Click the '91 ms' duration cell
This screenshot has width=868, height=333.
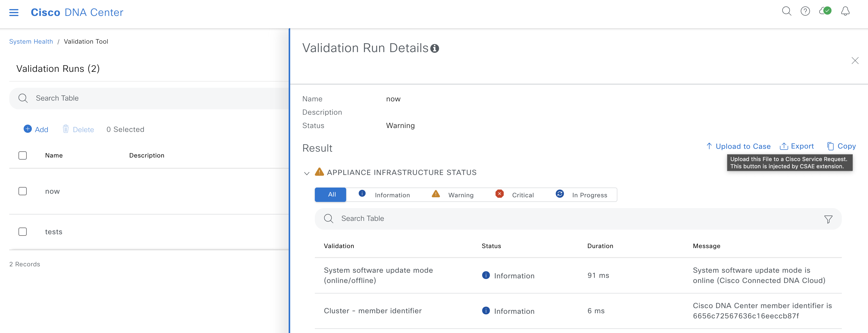pos(598,276)
